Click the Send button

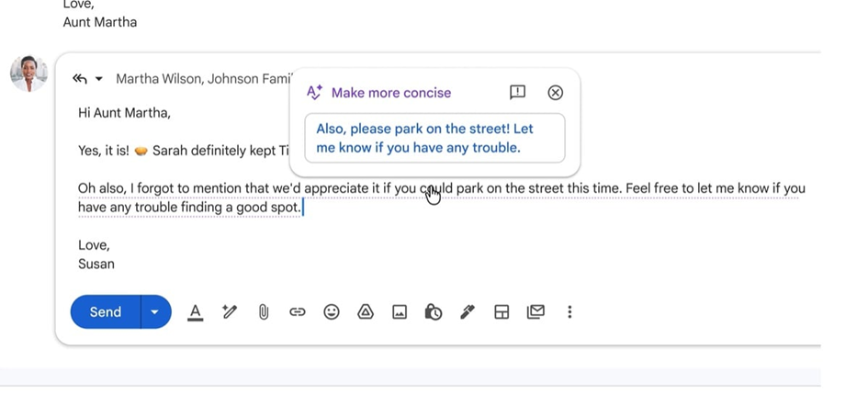(105, 312)
